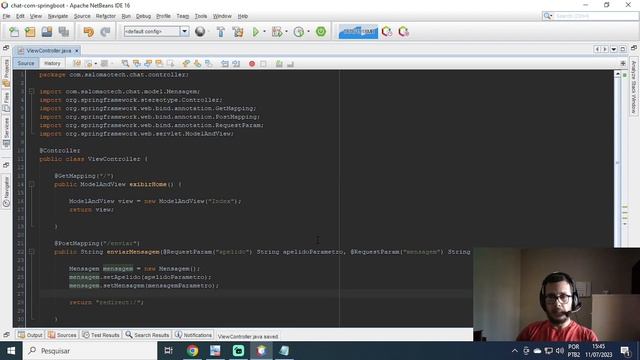Toggle bookmark in the editor toolbar
The image size is (640, 360).
coord(209,64)
